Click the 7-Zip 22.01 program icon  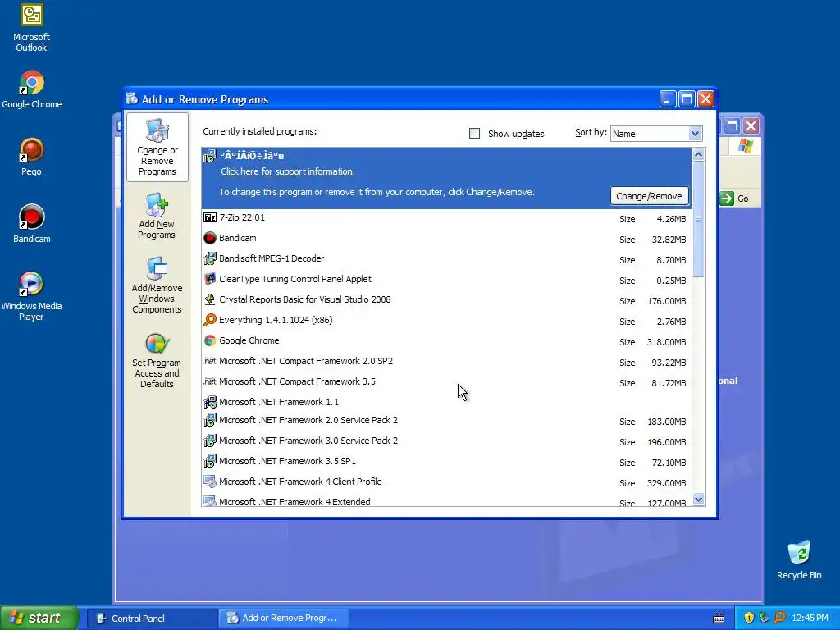(x=210, y=217)
